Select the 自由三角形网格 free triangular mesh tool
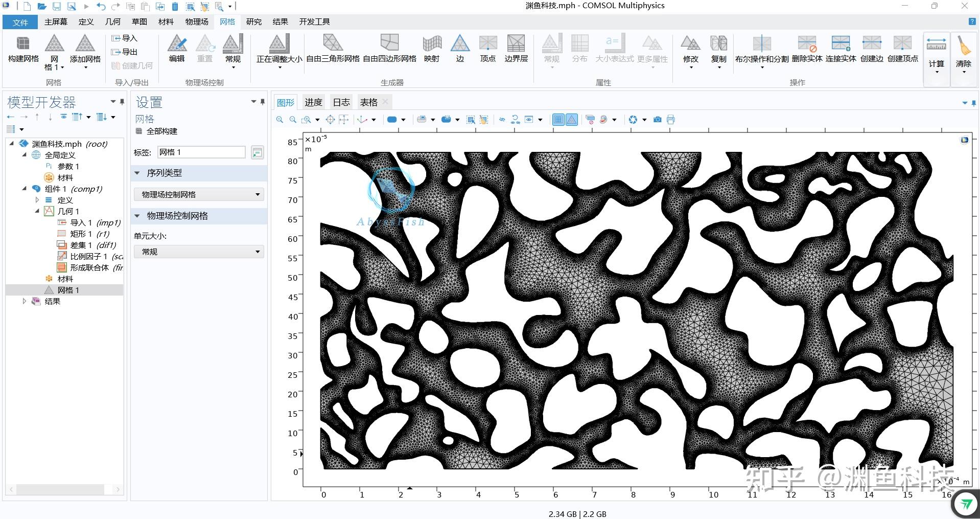This screenshot has height=519, width=980. point(333,50)
